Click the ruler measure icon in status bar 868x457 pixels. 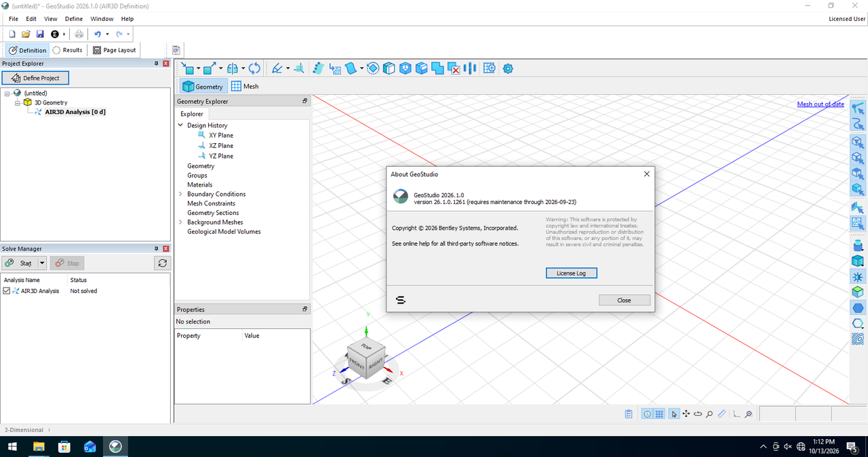point(722,414)
